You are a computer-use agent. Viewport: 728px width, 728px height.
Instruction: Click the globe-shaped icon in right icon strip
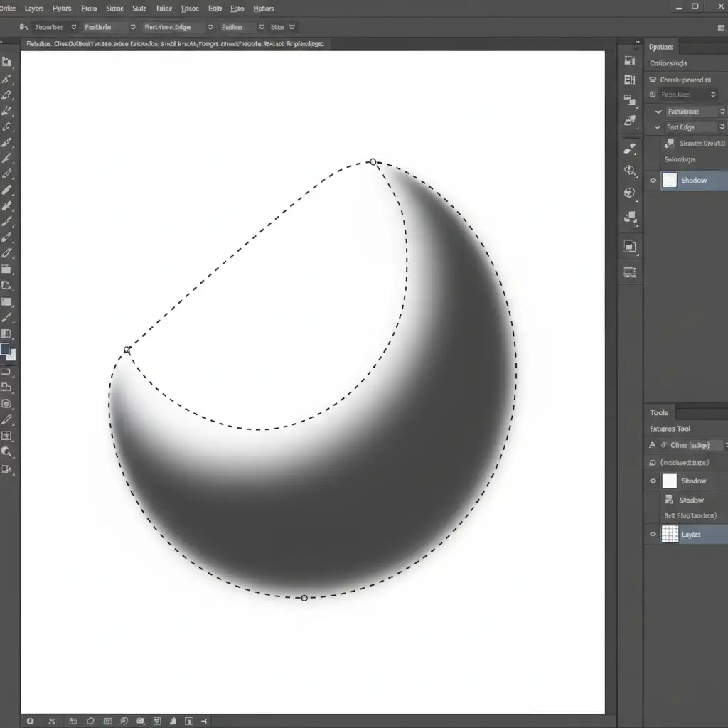pyautogui.click(x=629, y=193)
